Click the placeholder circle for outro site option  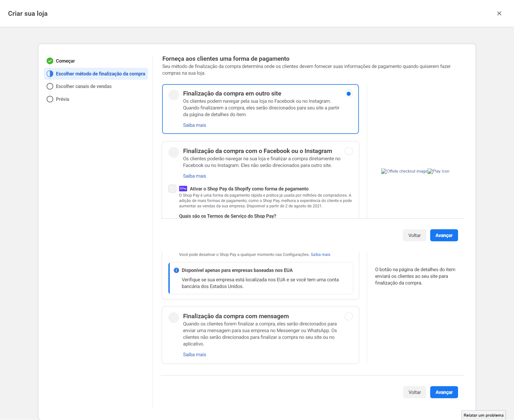click(174, 95)
